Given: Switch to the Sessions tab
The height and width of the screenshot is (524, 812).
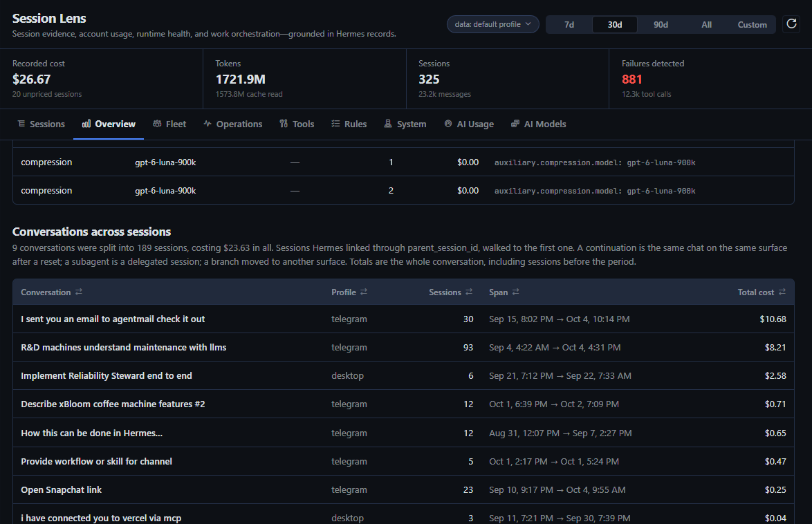Looking at the screenshot, I should point(41,124).
